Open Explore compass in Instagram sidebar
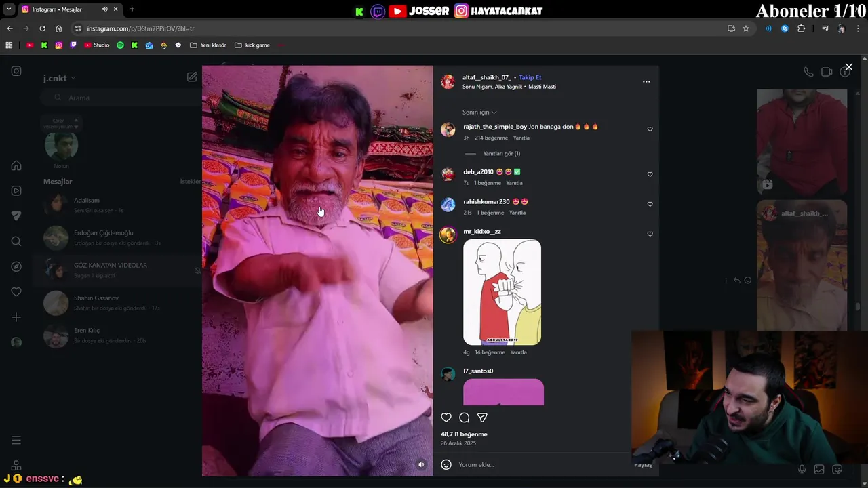Screen dimensions: 868x488 tap(16, 266)
